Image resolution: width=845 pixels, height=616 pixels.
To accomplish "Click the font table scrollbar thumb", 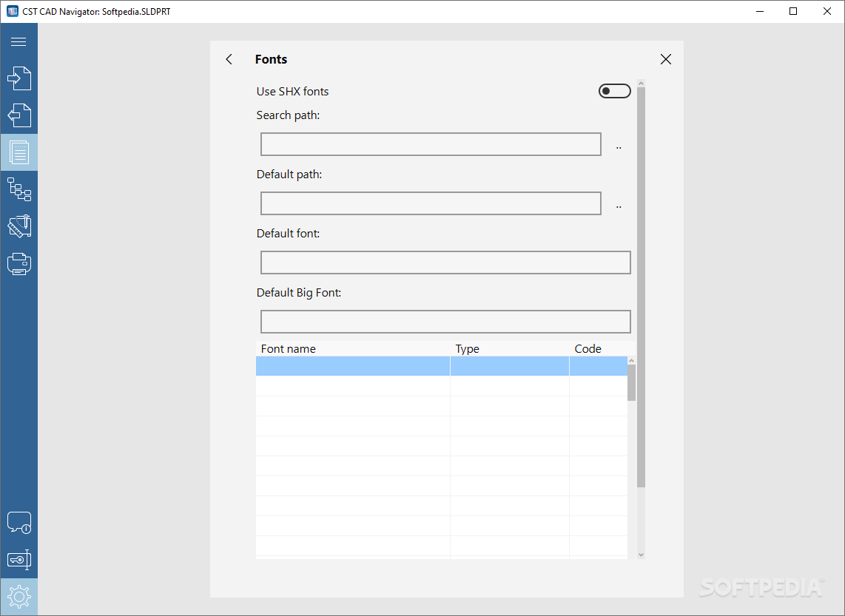I will pyautogui.click(x=632, y=382).
